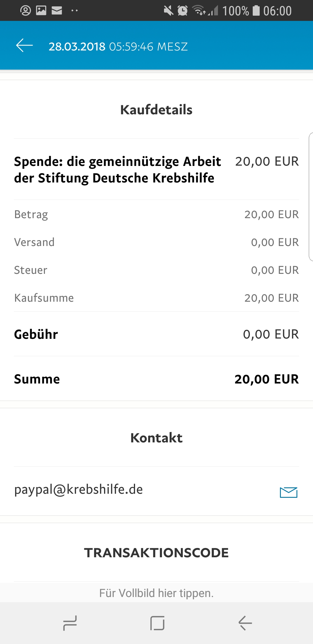Tap the Spende Stiftung Deutsche Krebshilfe item

(x=156, y=169)
